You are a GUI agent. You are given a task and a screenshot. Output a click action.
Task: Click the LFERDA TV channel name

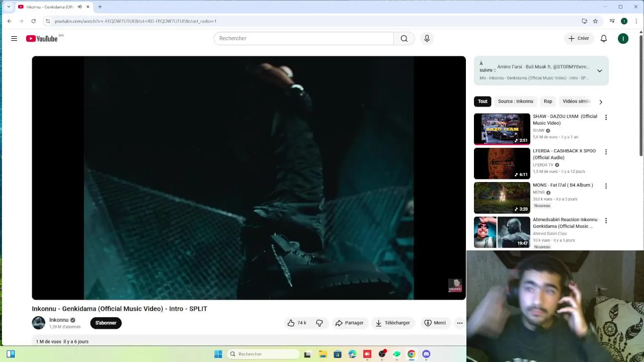point(543,165)
